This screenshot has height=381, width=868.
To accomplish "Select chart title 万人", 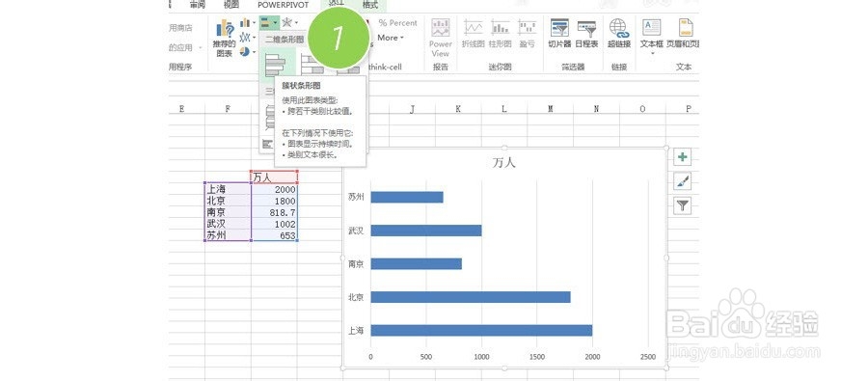I will pyautogui.click(x=503, y=163).
